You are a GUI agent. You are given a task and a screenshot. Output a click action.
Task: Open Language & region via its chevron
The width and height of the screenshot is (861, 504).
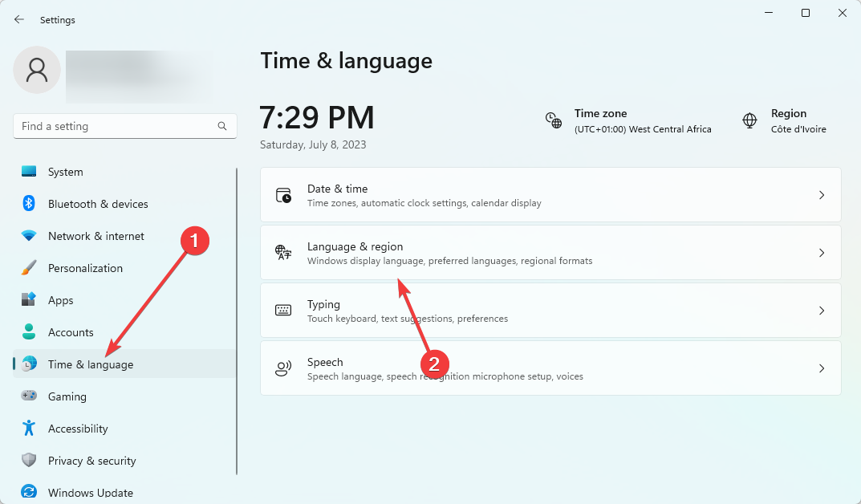[822, 253]
